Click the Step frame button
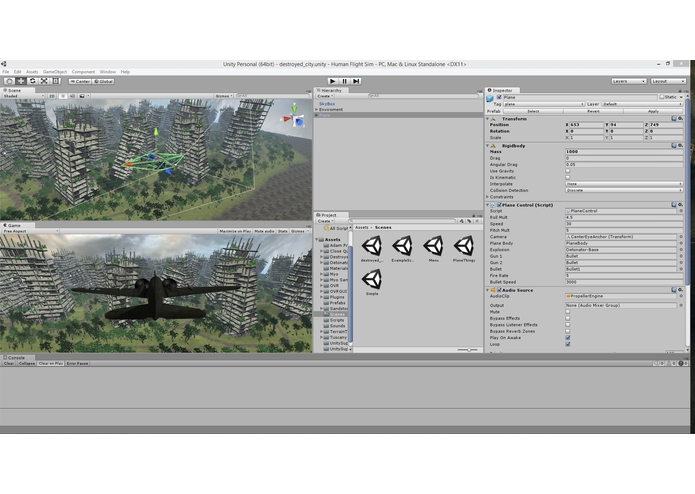This screenshot has width=695, height=494. 356,81
